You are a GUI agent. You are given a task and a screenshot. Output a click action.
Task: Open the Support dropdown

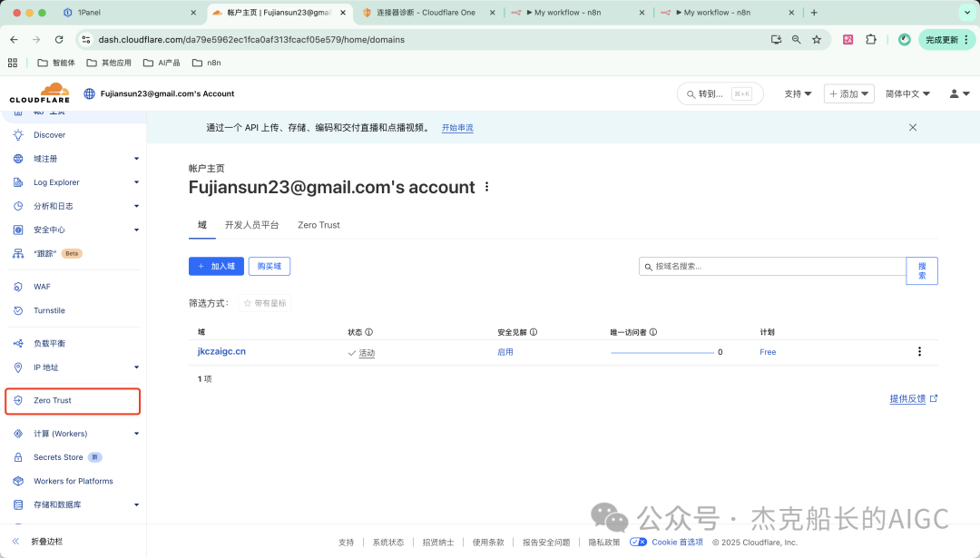tap(799, 93)
